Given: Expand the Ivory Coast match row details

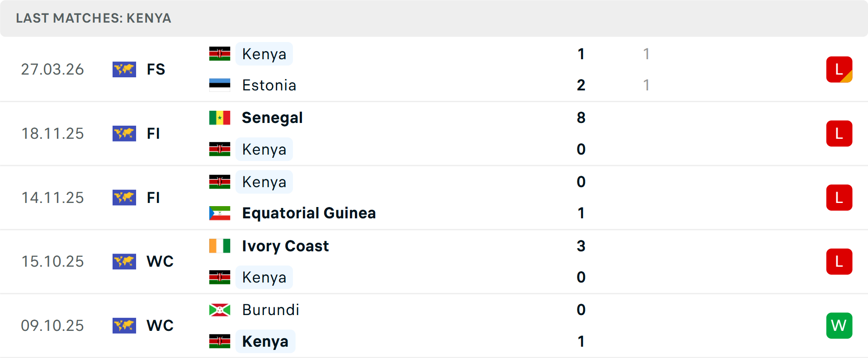Looking at the screenshot, I should click(x=434, y=261).
